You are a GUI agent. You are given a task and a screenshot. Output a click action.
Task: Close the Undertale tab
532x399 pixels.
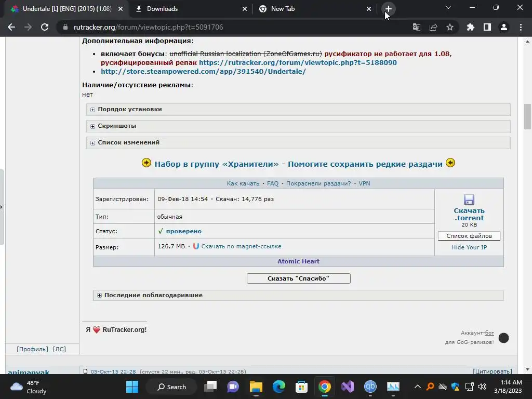[121, 9]
